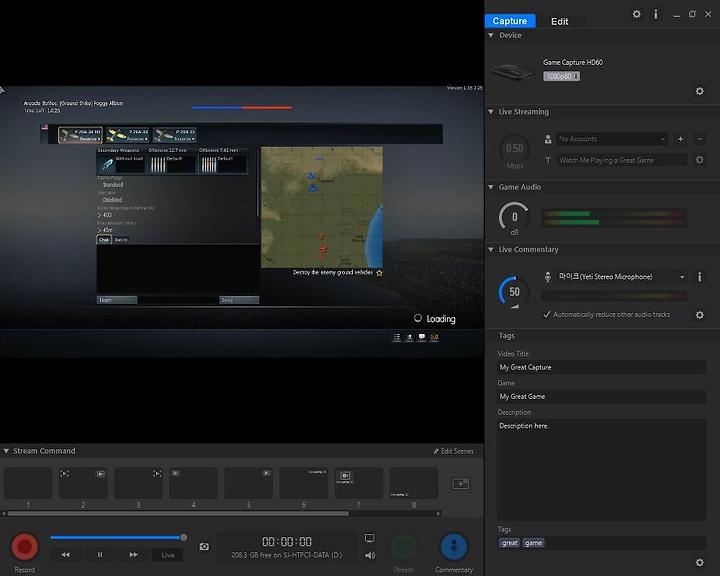Collapse the Stream Command panel
Screen dimensions: 720x576
coord(6,451)
